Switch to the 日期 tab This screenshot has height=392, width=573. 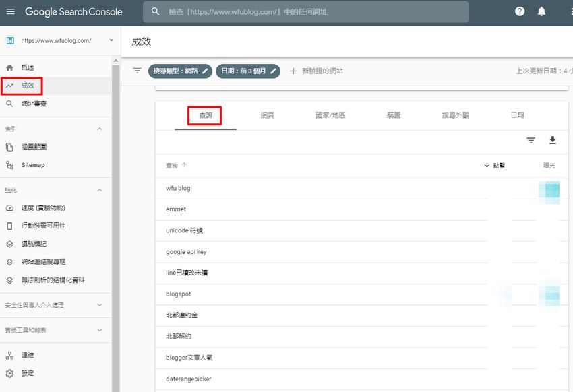point(517,115)
